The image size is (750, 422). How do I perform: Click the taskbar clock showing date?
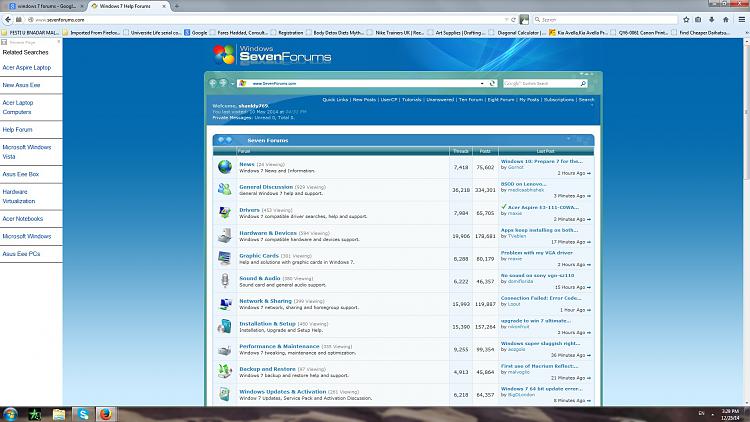coord(729,414)
